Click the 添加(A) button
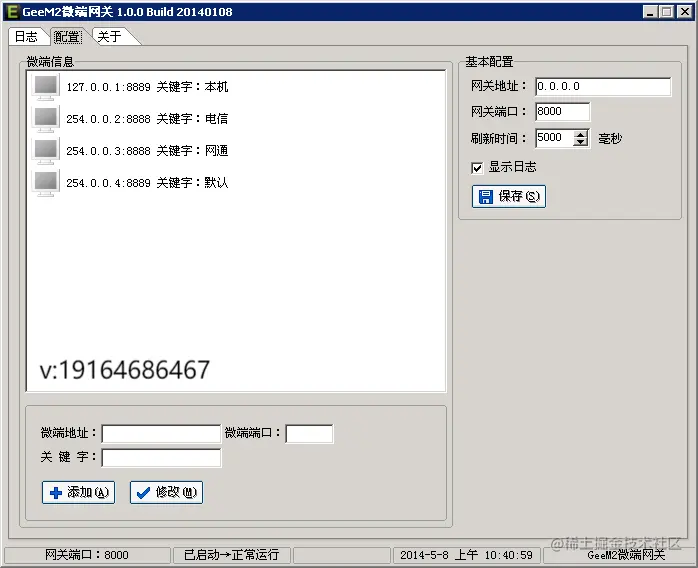 (x=79, y=492)
